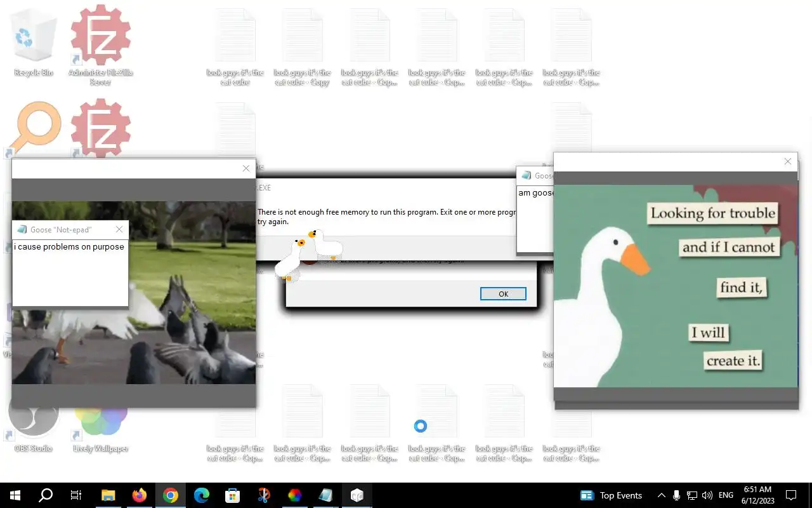Click OK in the memory error dialog
The width and height of the screenshot is (812, 508).
click(x=503, y=294)
